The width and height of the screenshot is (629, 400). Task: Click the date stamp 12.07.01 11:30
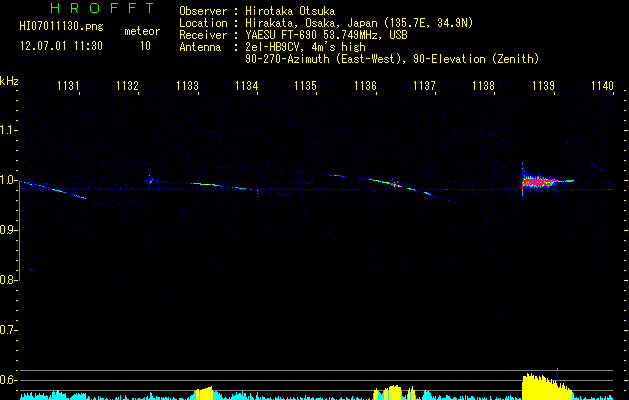point(61,46)
